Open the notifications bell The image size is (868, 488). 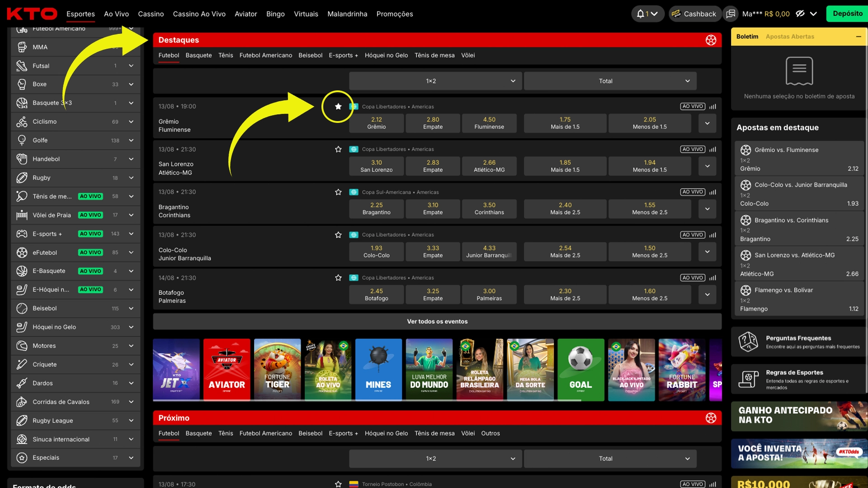click(x=640, y=14)
